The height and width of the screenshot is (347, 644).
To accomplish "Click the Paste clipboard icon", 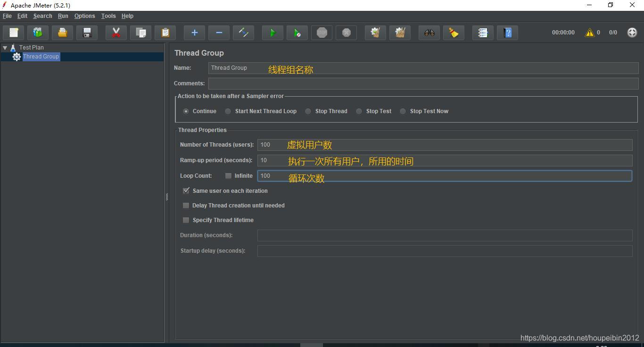I will [x=165, y=33].
